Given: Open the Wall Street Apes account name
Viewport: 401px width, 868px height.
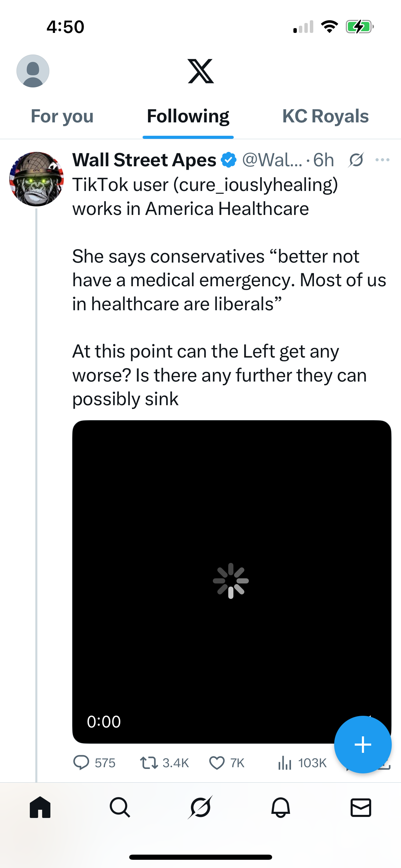Looking at the screenshot, I should (144, 160).
